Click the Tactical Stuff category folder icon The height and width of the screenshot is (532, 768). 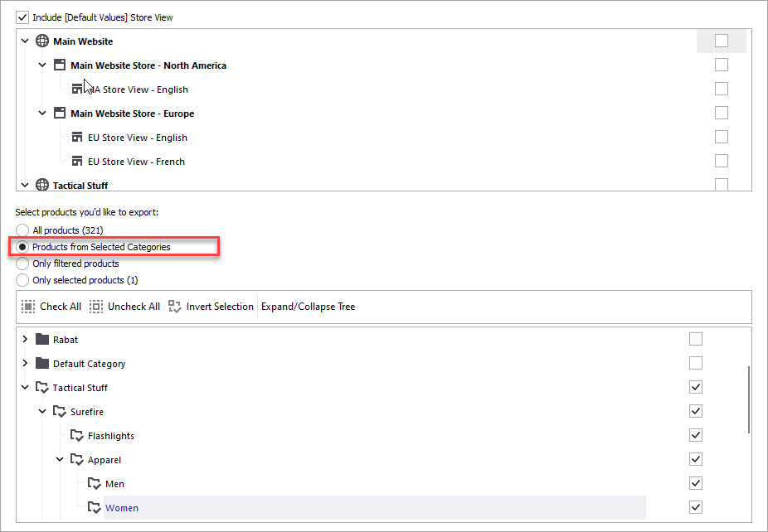click(x=42, y=388)
